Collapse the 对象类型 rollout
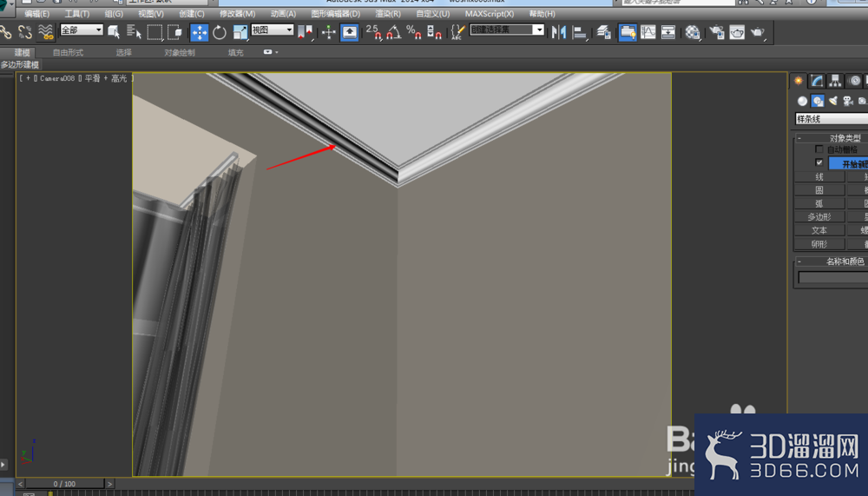This screenshot has height=496, width=868. click(x=832, y=137)
